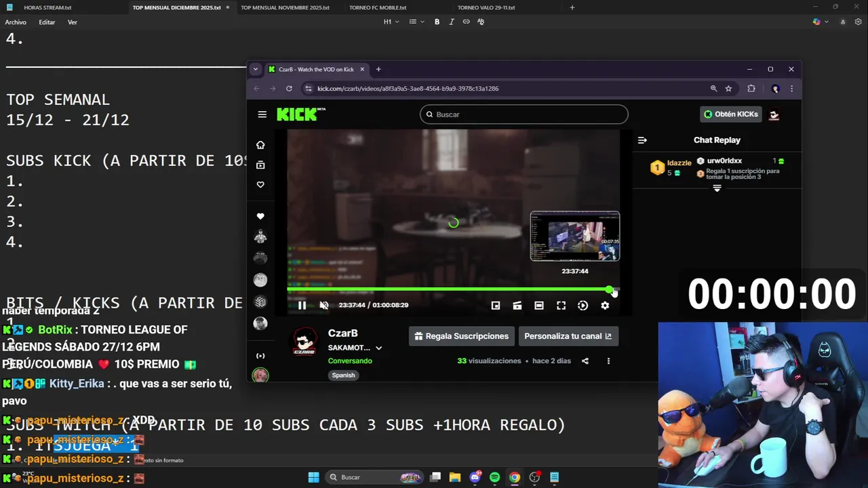Switch to HORAS STREAM.txt tab
The image size is (868, 488).
pos(47,7)
